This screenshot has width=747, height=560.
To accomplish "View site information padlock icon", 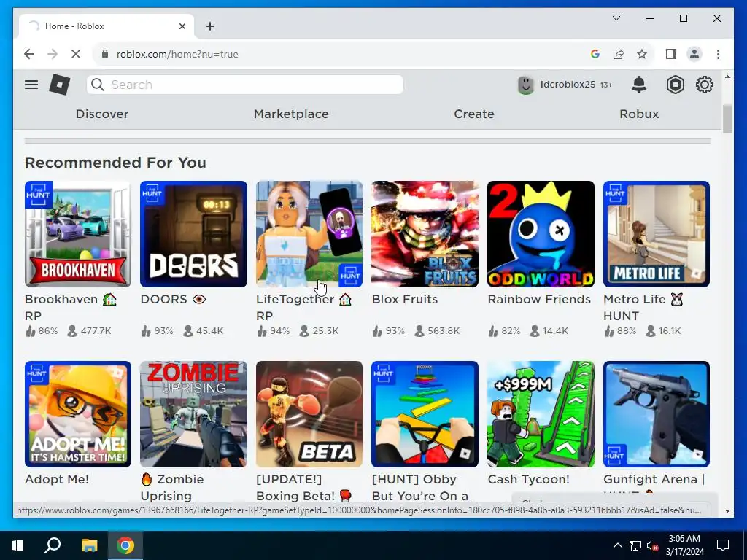I will coord(105,54).
